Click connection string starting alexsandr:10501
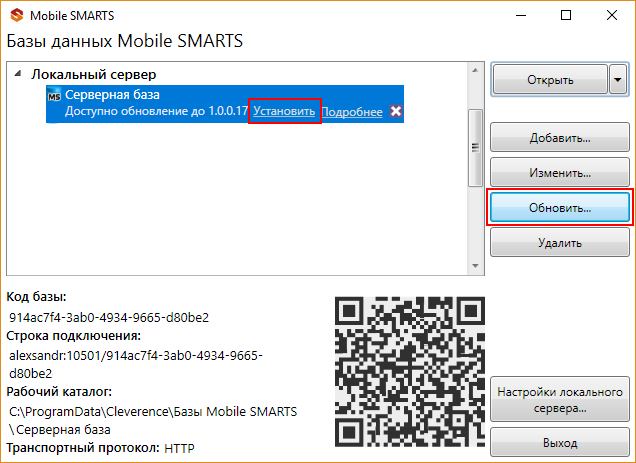This screenshot has width=636, height=463. click(x=136, y=364)
